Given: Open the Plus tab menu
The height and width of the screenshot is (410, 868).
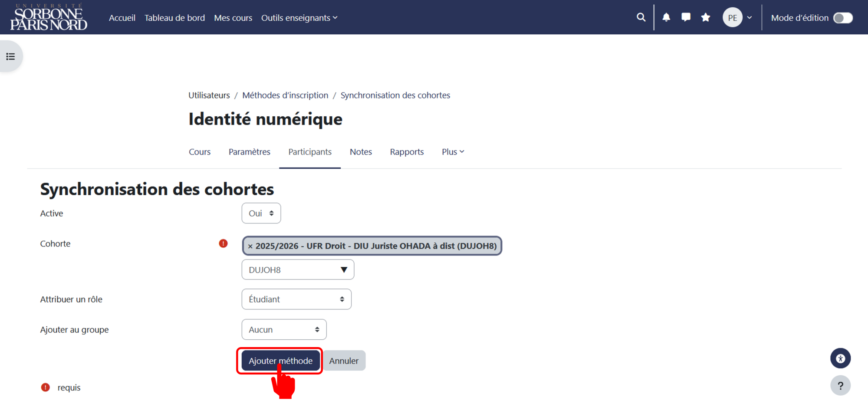Looking at the screenshot, I should (453, 152).
